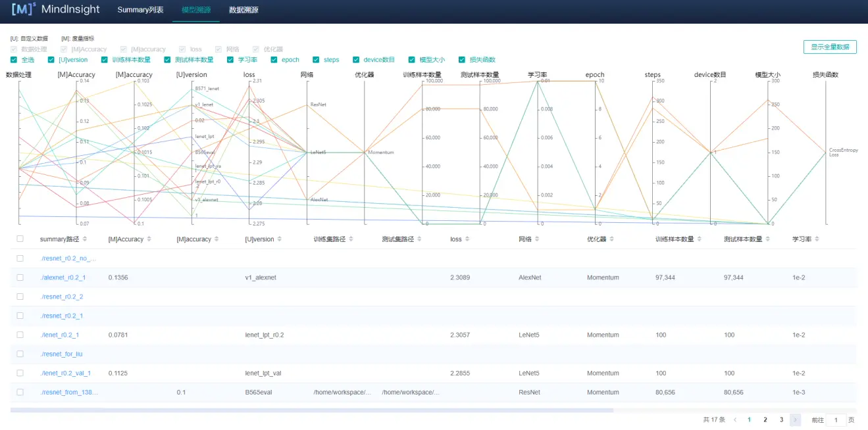Go to previous page arrow

[x=735, y=419]
